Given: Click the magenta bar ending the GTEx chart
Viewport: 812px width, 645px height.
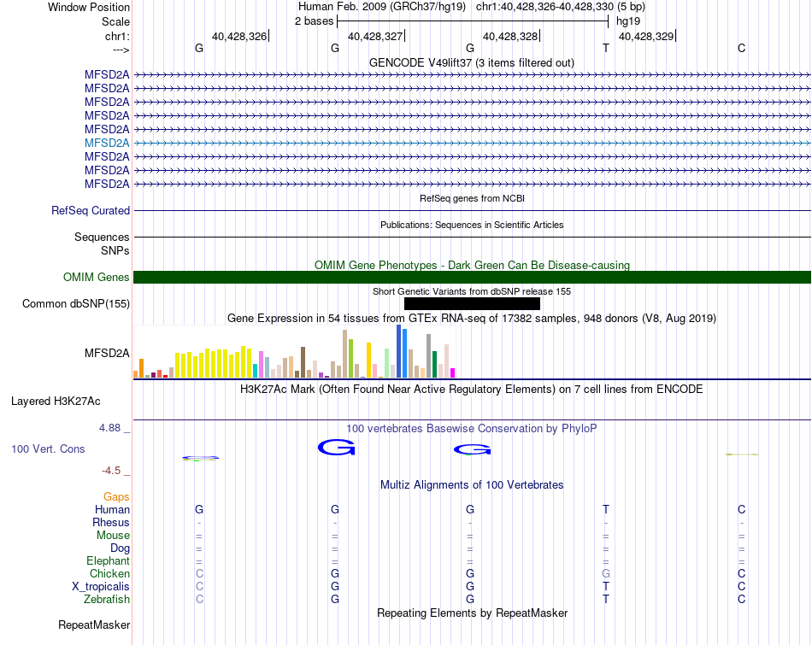Looking at the screenshot, I should [x=453, y=372].
